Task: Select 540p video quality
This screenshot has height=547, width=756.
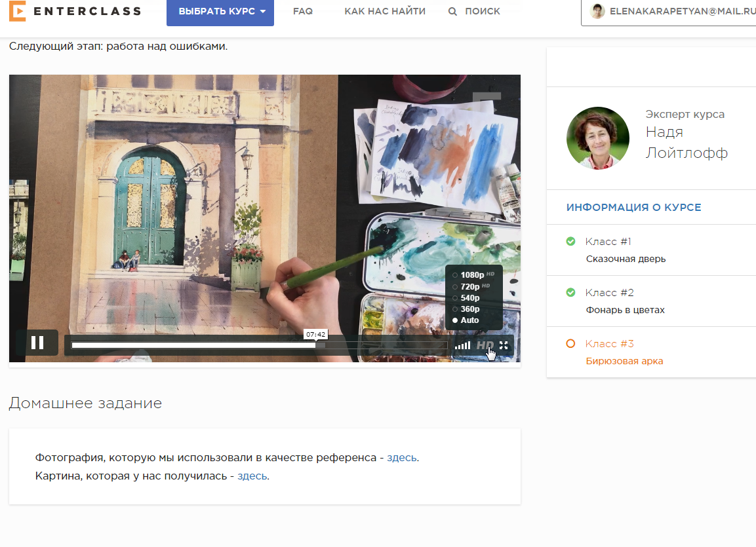Action: [x=466, y=298]
